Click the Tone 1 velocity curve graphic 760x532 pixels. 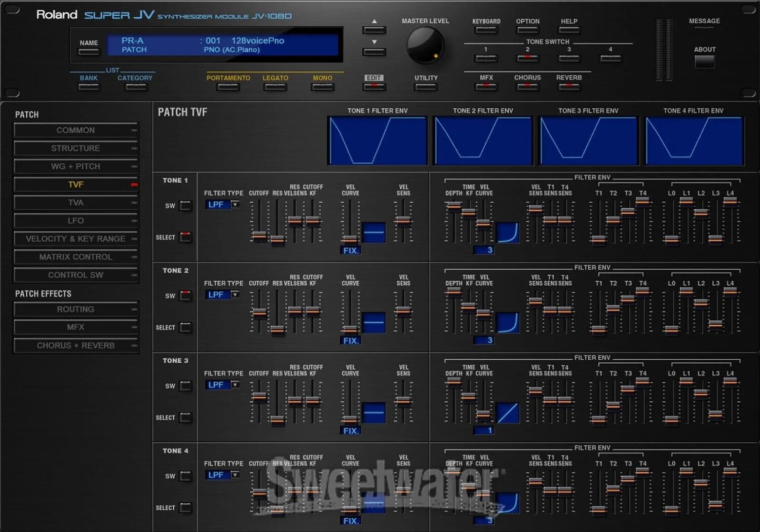click(x=374, y=233)
